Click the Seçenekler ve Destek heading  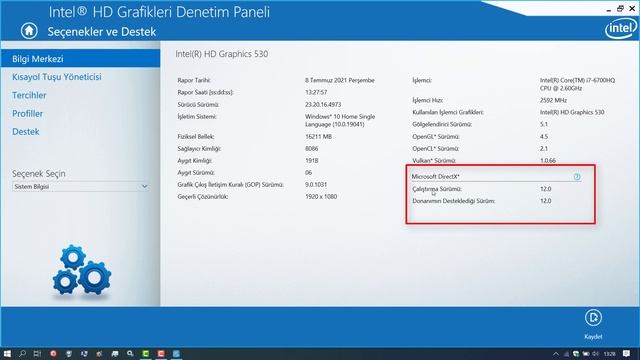[x=102, y=32]
